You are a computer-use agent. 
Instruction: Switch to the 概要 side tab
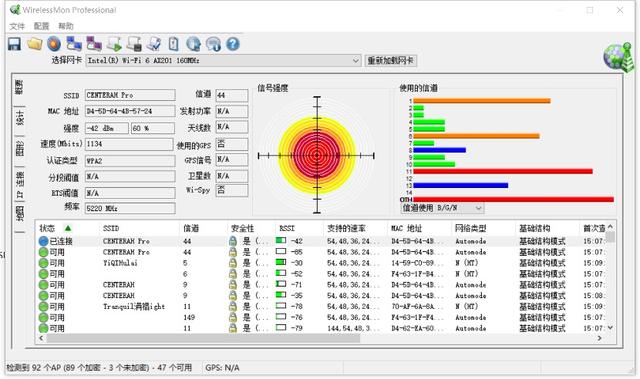point(19,87)
